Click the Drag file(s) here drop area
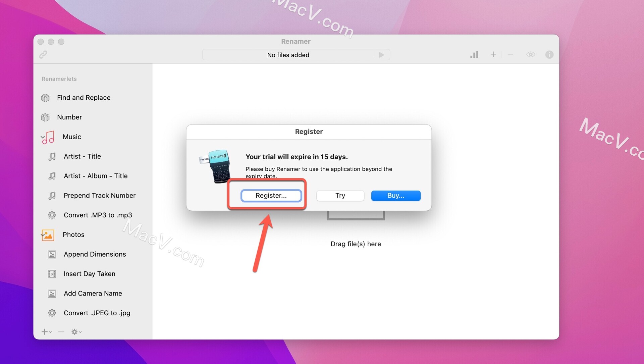Screen dimensions: 644x364 [356, 244]
